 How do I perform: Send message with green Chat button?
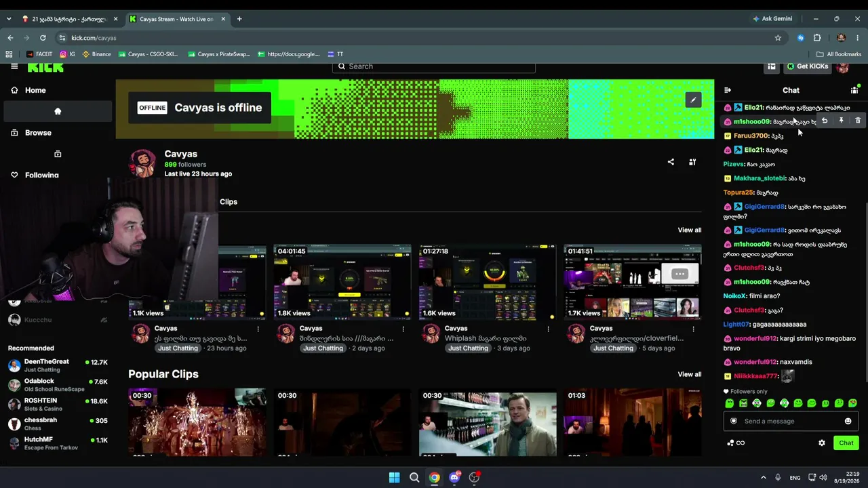pyautogui.click(x=846, y=443)
